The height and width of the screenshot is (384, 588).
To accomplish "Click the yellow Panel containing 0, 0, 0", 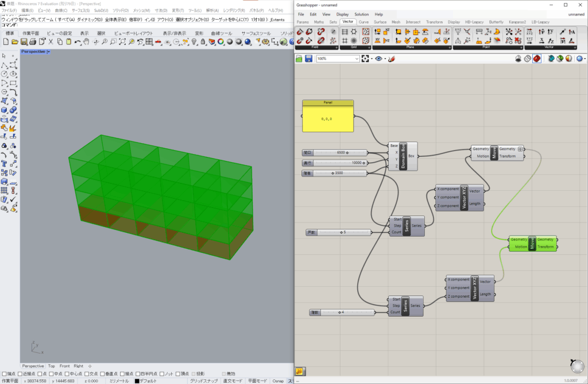I will pos(328,118).
